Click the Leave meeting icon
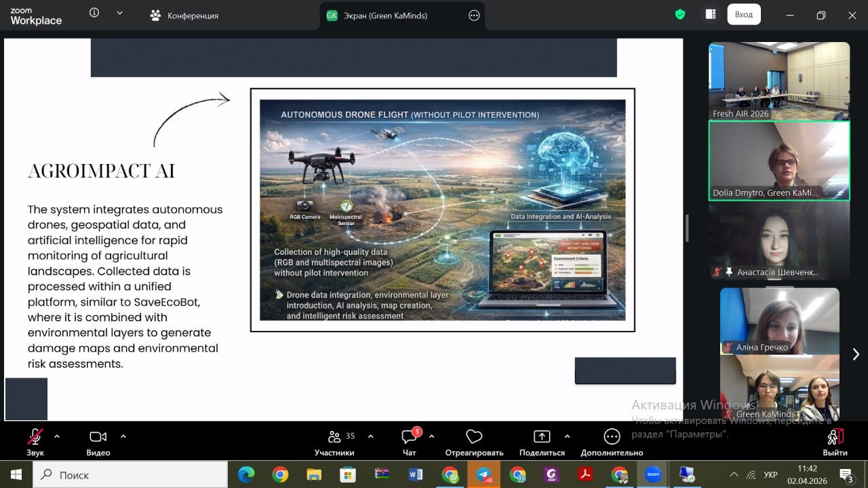Viewport: 868px width, 488px height. point(835,436)
